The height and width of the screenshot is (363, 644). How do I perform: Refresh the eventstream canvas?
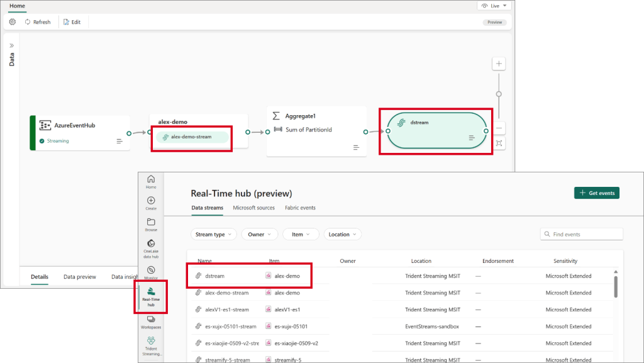tap(38, 22)
